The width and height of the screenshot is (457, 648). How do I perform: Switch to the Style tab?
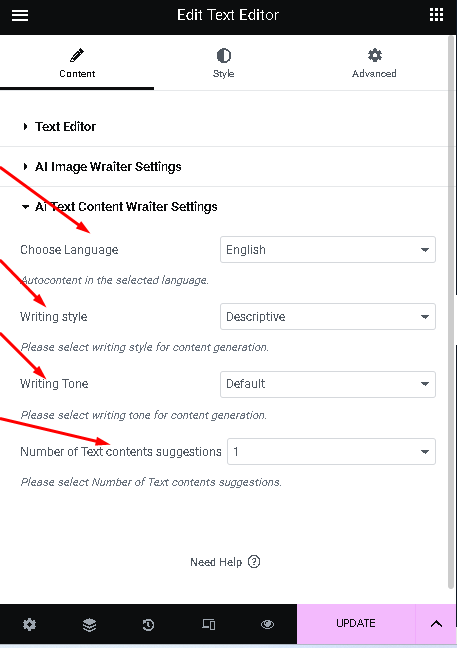coord(224,63)
